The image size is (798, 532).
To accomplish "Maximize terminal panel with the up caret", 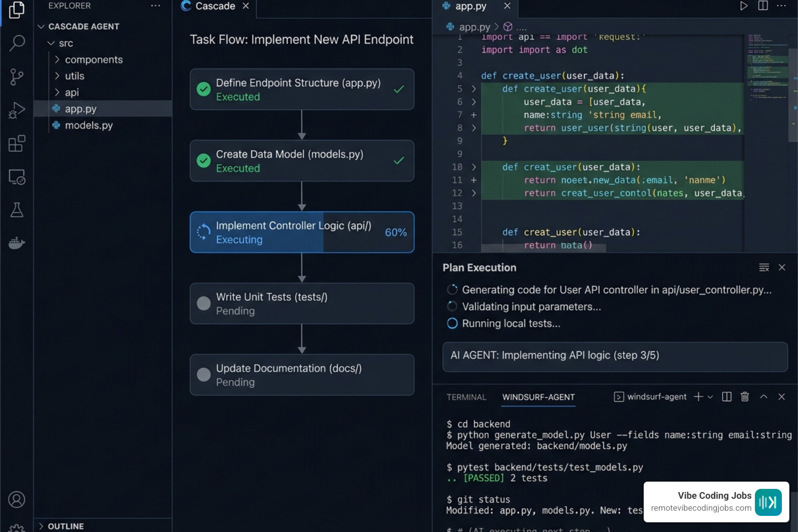I will [764, 396].
